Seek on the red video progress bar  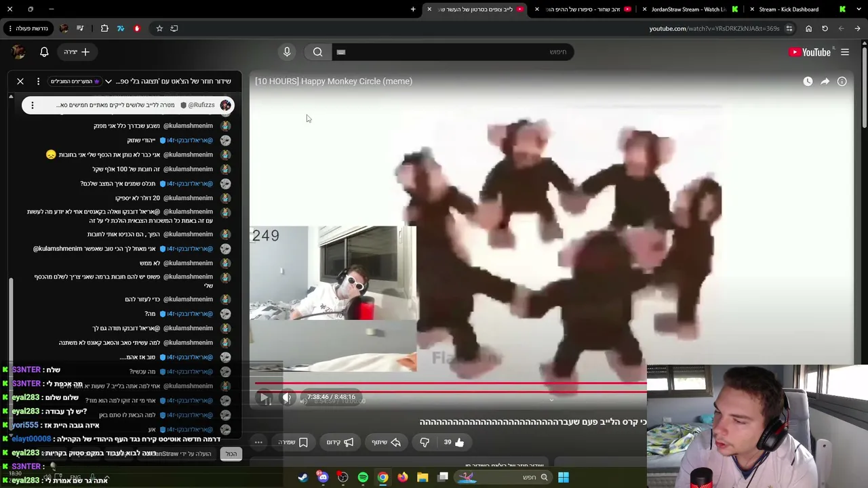(x=450, y=384)
